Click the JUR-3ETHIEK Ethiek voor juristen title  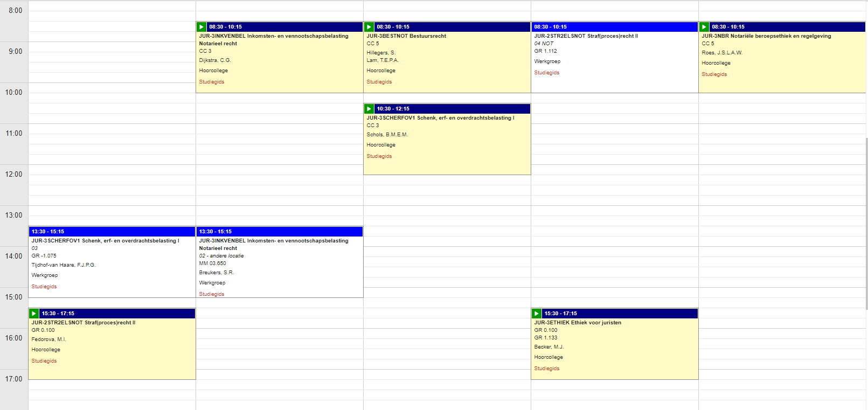pos(578,323)
